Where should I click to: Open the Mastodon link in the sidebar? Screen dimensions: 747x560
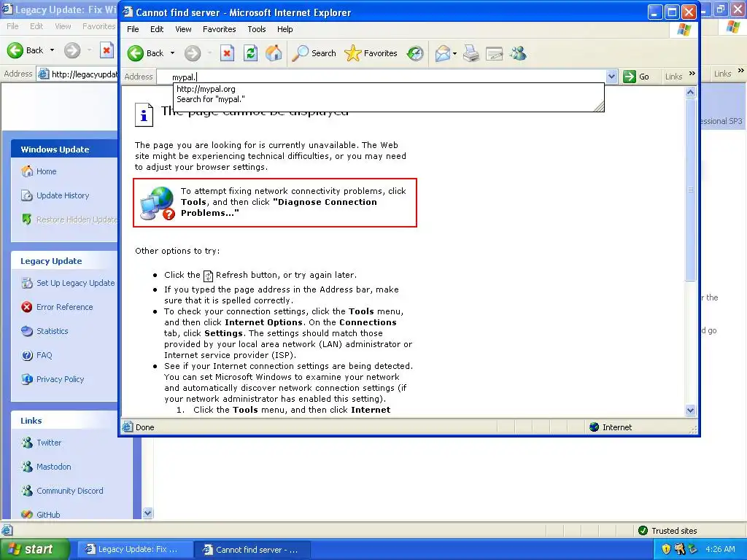pyautogui.click(x=54, y=467)
